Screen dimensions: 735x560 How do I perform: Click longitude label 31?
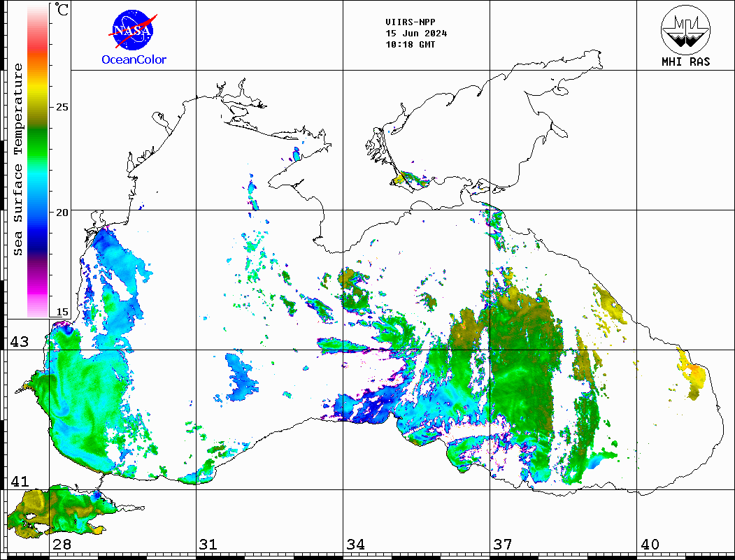[x=208, y=545]
